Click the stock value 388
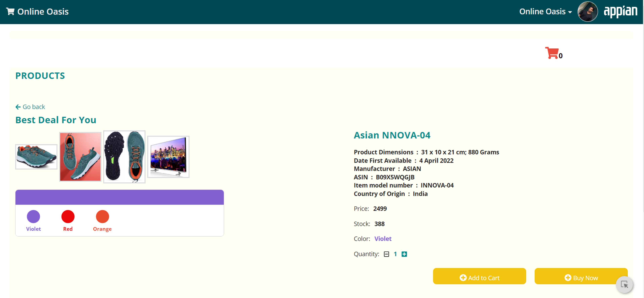644x298 pixels. 379,224
